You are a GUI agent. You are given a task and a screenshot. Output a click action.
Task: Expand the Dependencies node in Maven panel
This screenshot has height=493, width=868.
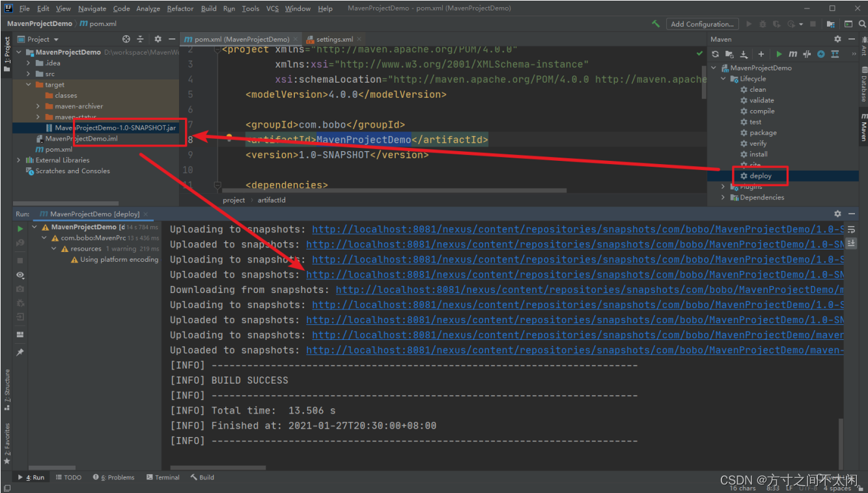[x=723, y=197]
